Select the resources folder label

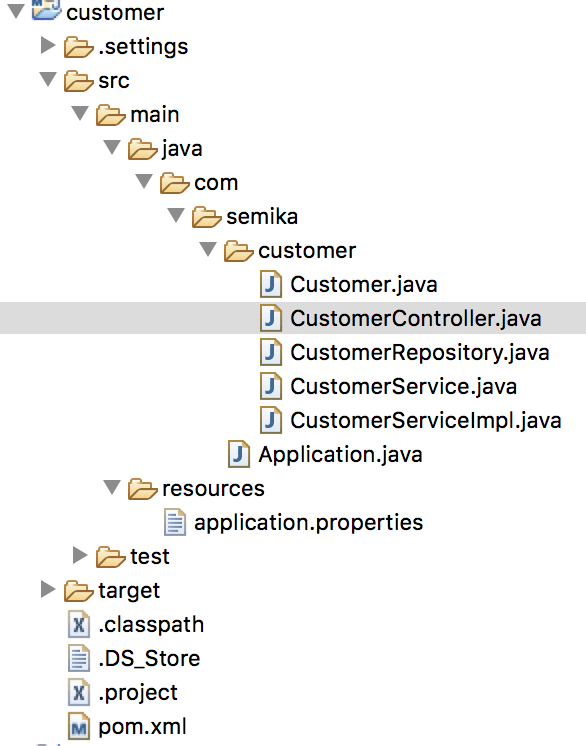pyautogui.click(x=213, y=489)
